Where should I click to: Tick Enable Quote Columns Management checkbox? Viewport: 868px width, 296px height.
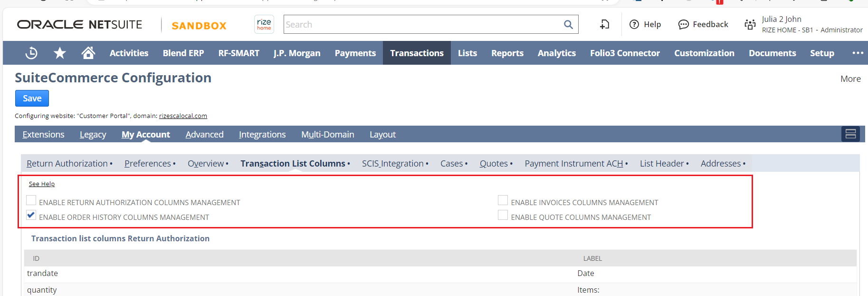503,215
